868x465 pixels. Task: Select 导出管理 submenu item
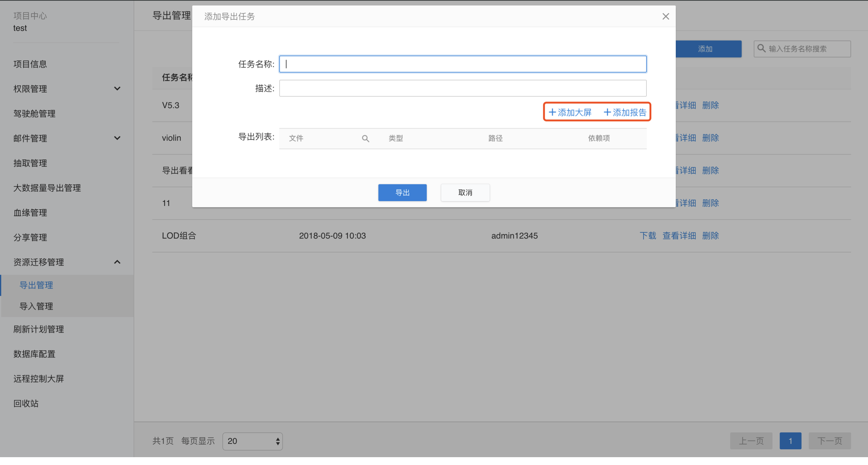coord(36,285)
